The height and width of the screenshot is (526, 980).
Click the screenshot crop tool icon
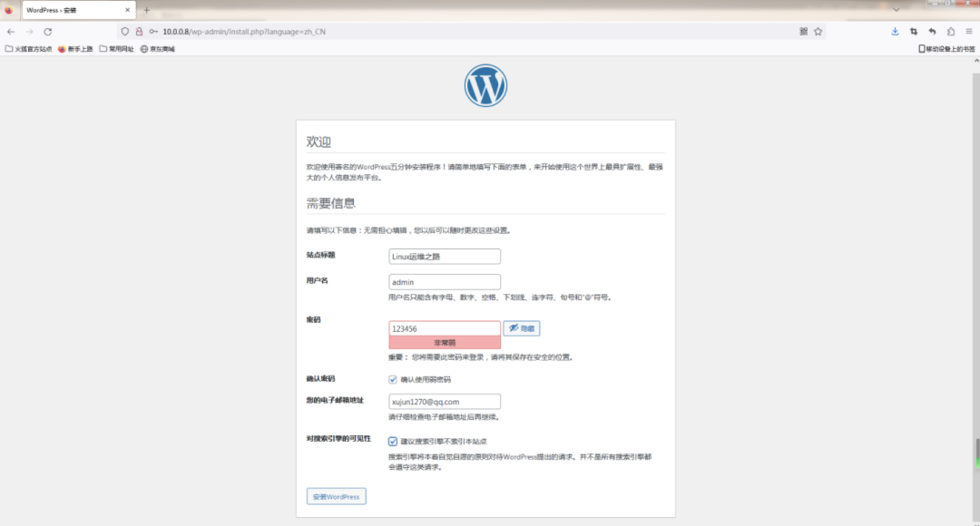pyautogui.click(x=914, y=31)
